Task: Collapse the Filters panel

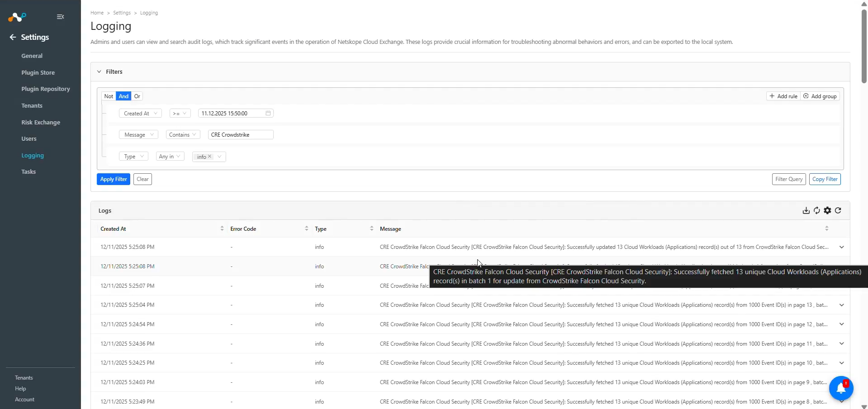Action: click(x=99, y=71)
